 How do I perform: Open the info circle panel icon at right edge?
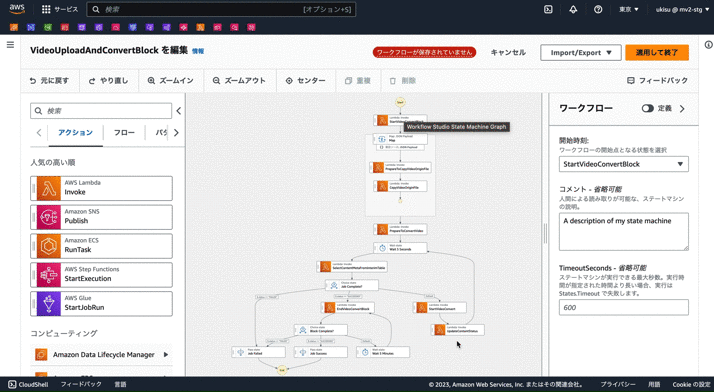click(709, 45)
